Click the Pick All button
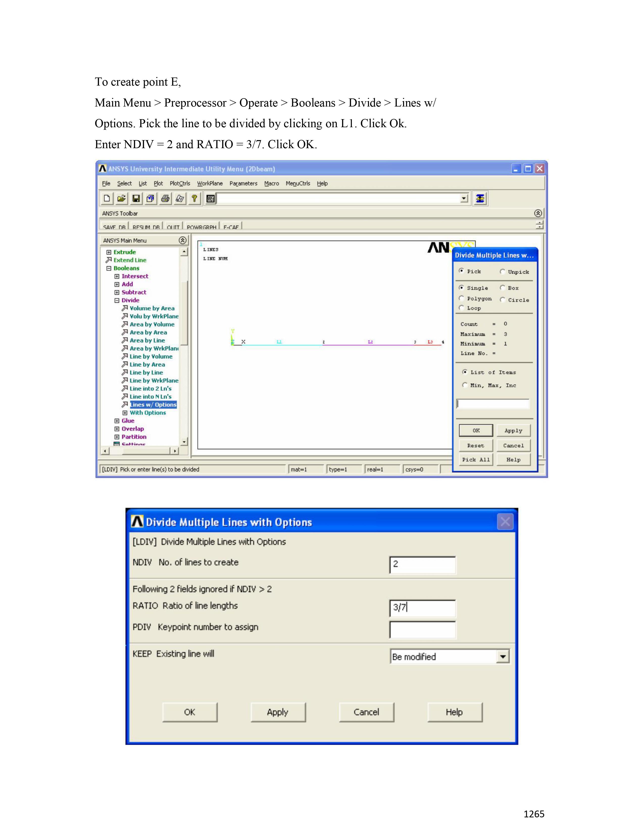Screen dimensions: 644x833 coord(476,460)
